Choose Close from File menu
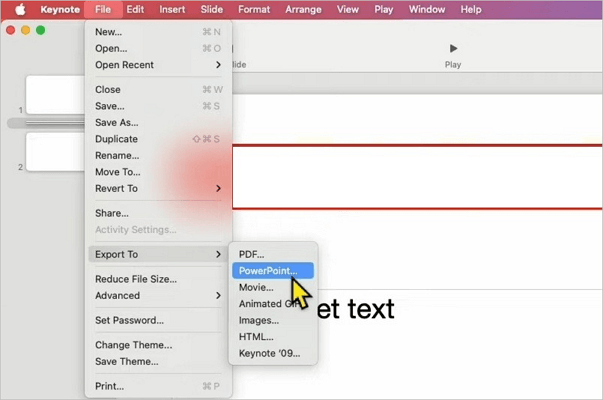This screenshot has width=603, height=400. pyautogui.click(x=158, y=90)
